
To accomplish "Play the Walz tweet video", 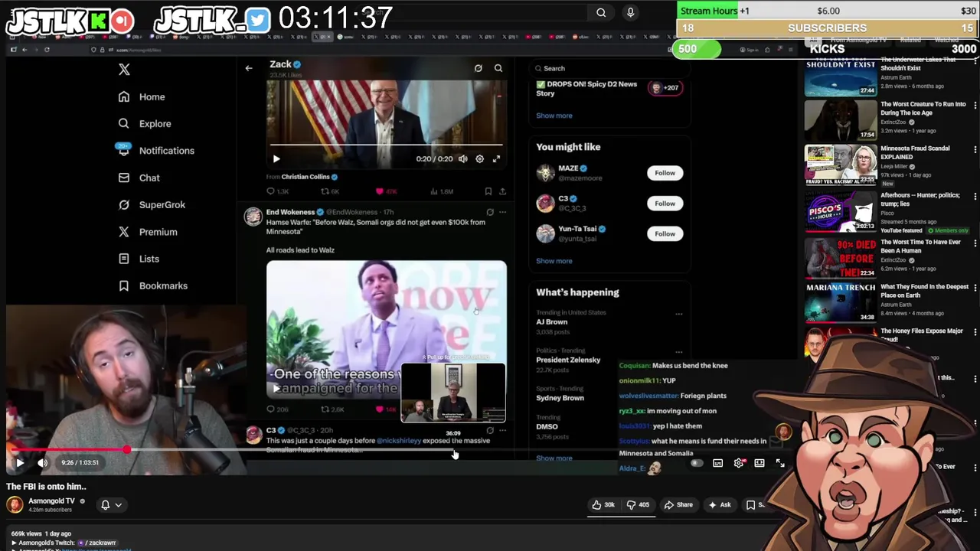I will (276, 159).
